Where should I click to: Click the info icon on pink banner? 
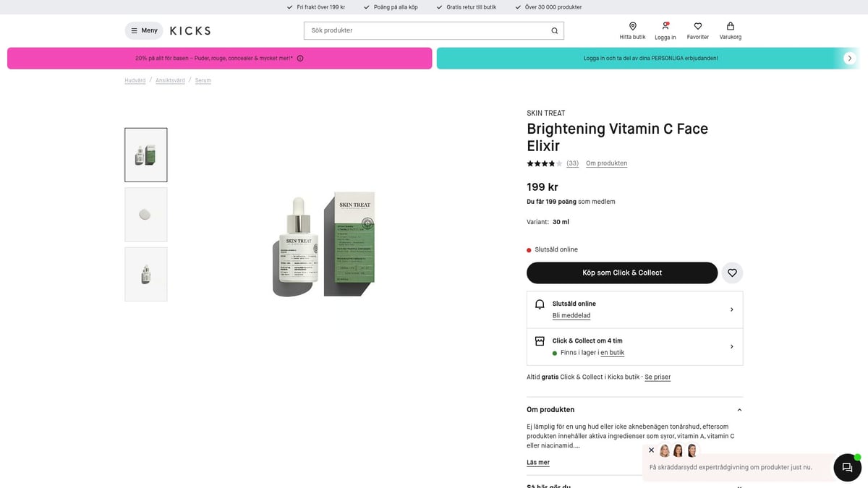300,59
